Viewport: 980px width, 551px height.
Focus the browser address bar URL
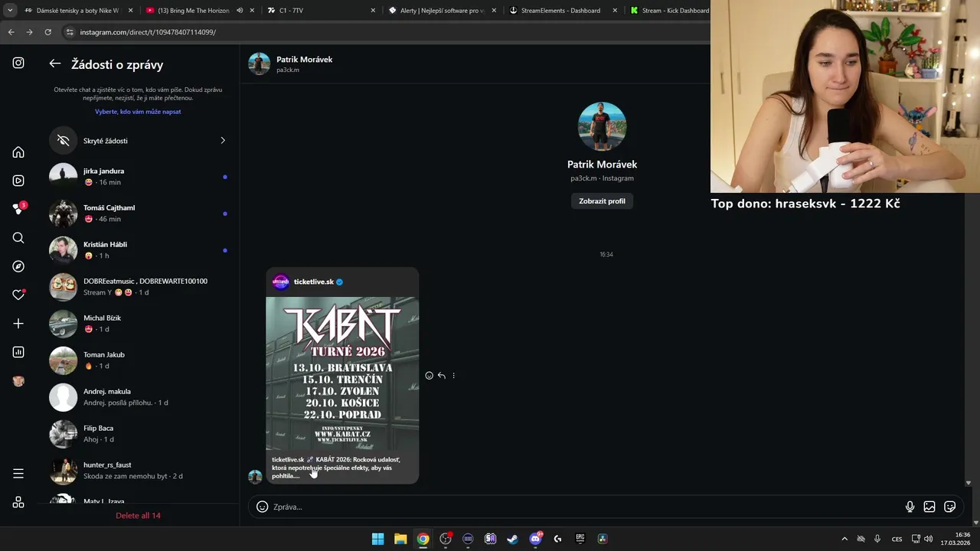coord(148,32)
